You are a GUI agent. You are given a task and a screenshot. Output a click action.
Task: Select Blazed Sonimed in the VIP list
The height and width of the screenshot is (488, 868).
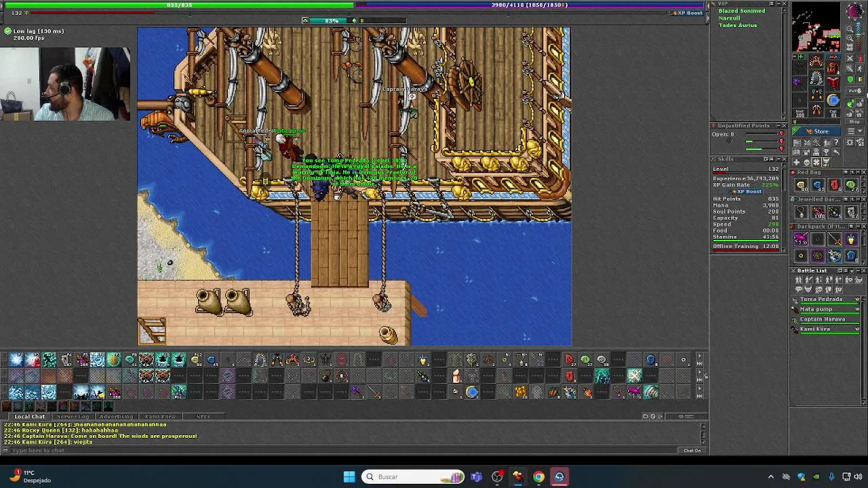pyautogui.click(x=742, y=11)
